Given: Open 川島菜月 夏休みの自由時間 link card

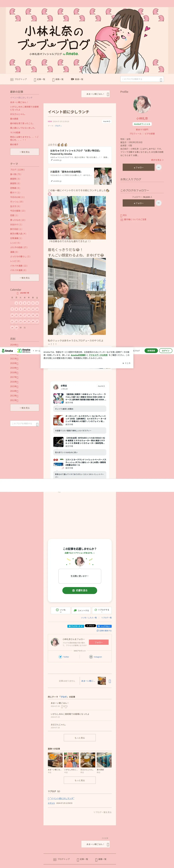Looking at the screenshot, I should click(79, 176).
